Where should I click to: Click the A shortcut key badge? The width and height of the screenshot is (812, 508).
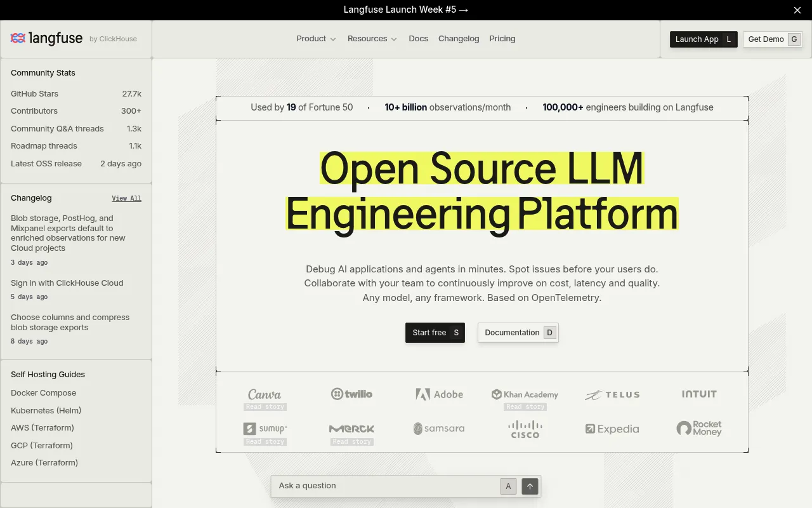(x=508, y=486)
